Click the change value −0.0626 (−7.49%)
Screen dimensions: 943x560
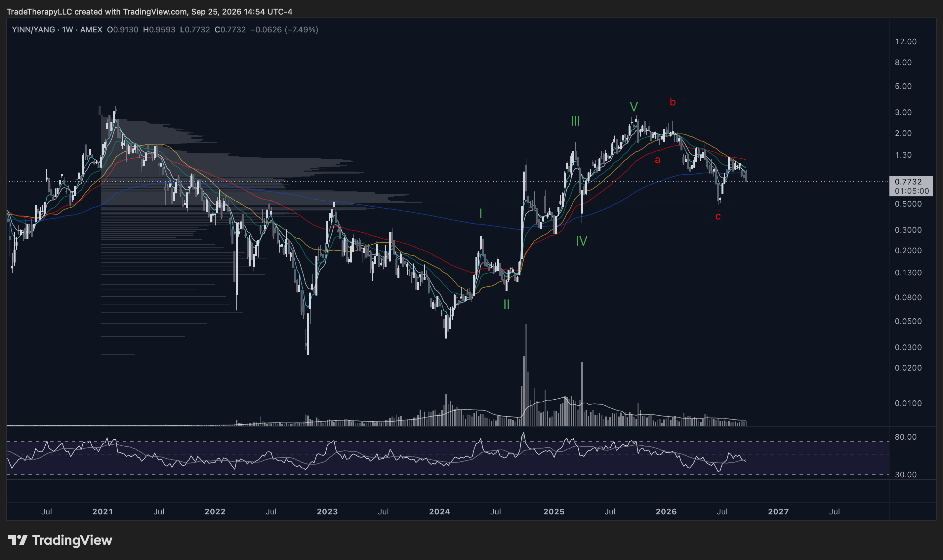pyautogui.click(x=284, y=29)
